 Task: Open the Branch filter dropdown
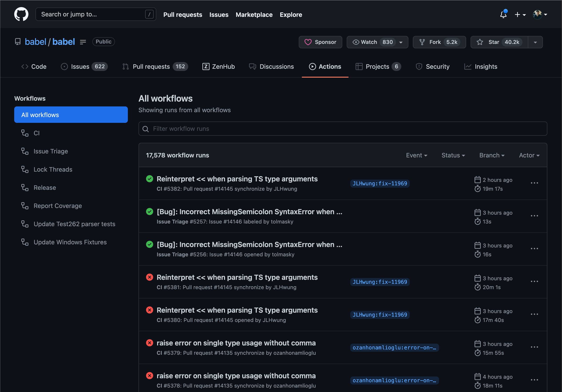click(x=492, y=155)
